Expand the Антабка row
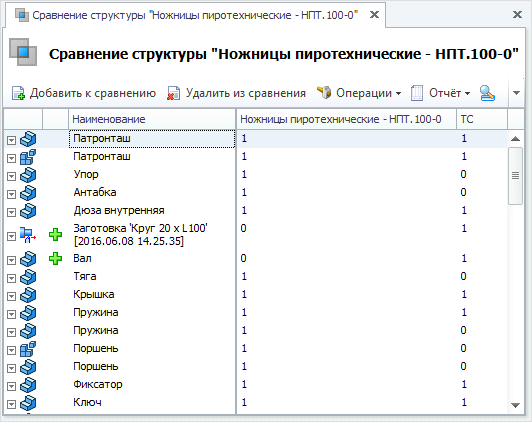This screenshot has height=422, width=532. [12, 194]
